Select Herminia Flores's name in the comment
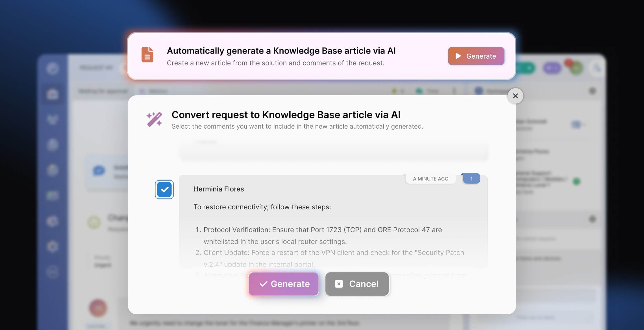The width and height of the screenshot is (644, 330). pos(218,189)
